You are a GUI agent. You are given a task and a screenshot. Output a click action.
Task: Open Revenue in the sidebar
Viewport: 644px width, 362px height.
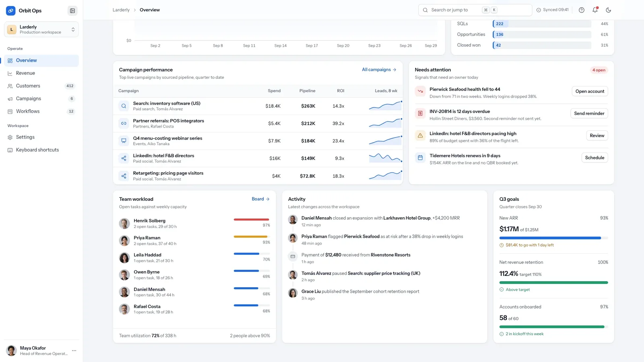point(41,73)
